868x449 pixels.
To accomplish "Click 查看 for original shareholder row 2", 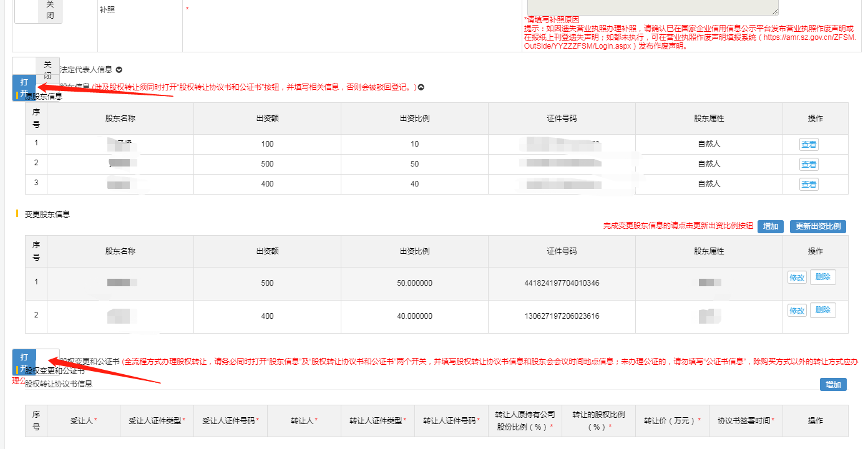I will [809, 165].
